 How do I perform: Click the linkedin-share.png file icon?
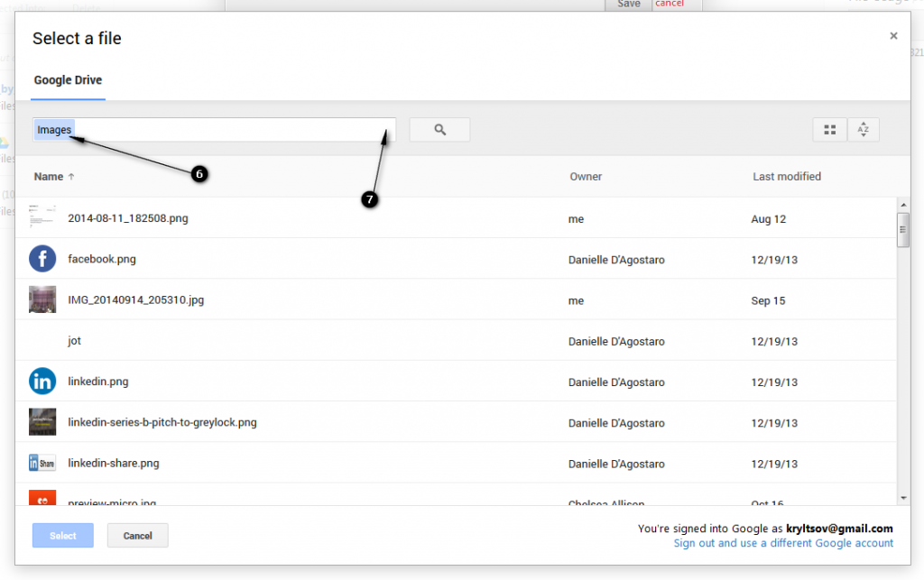42,462
